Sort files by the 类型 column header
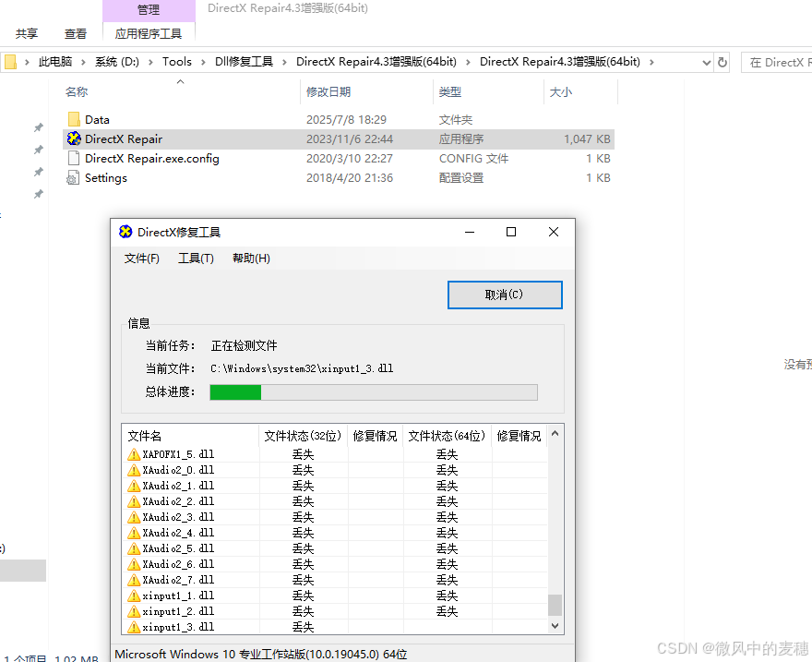The height and width of the screenshot is (662, 812). 450,92
